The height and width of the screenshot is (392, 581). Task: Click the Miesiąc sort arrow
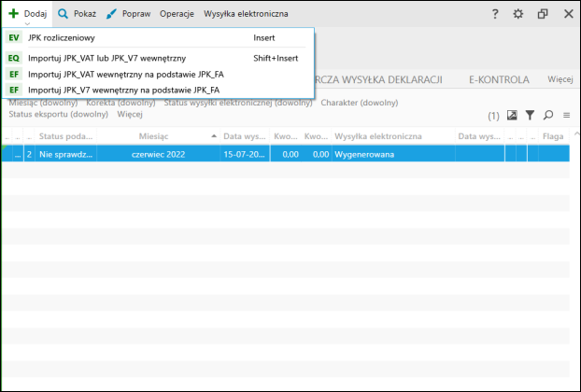point(214,136)
